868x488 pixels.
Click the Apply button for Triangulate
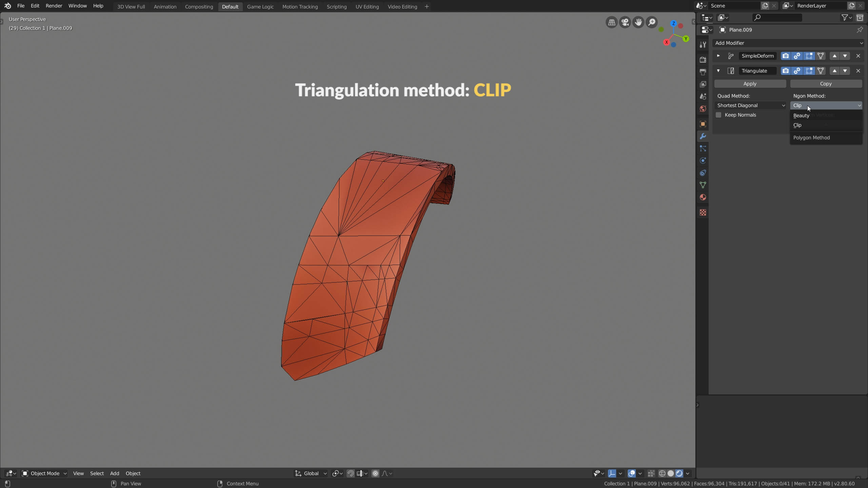point(750,84)
